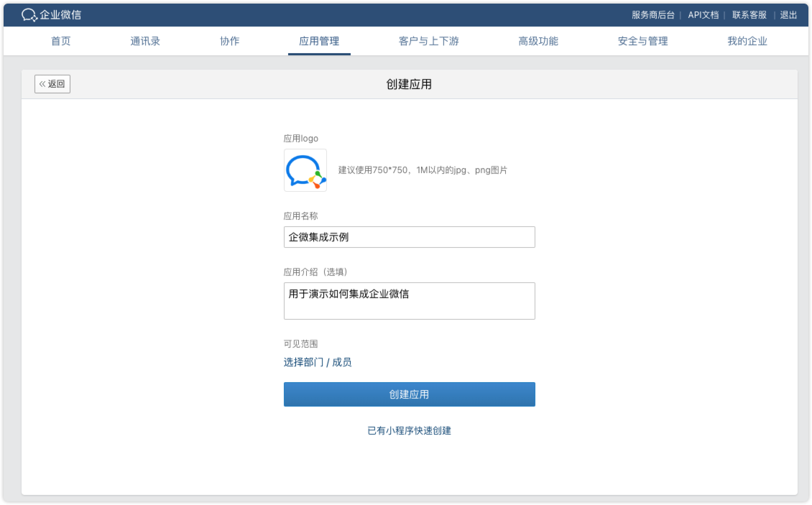
Task: Open the 安全与管理 tab
Action: [642, 41]
